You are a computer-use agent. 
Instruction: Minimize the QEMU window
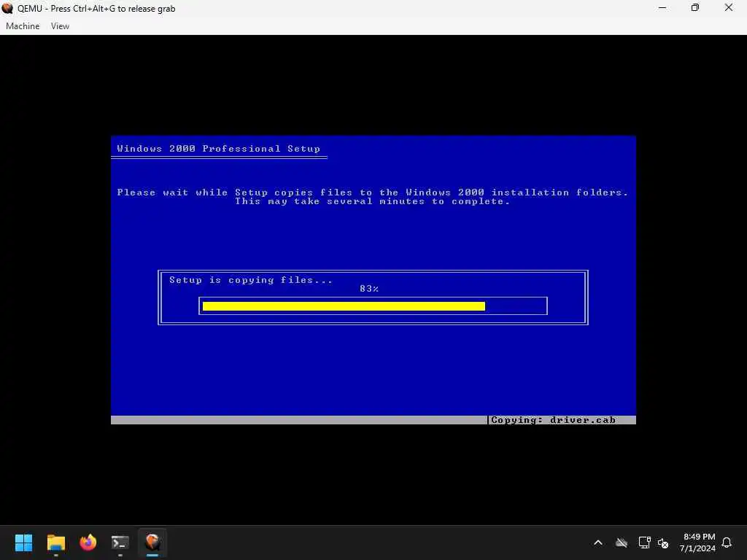662,8
